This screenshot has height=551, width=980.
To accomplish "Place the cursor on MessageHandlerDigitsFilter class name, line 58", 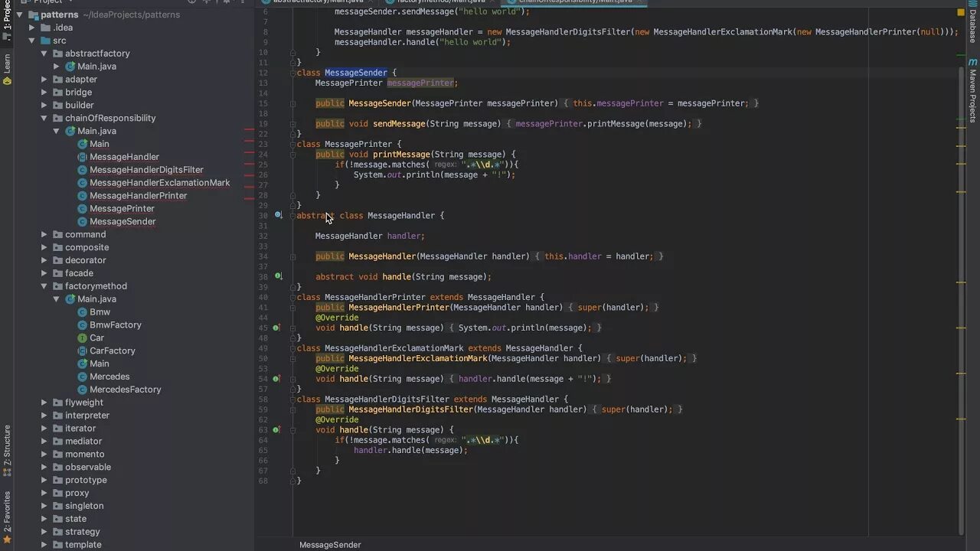I will coord(387,399).
